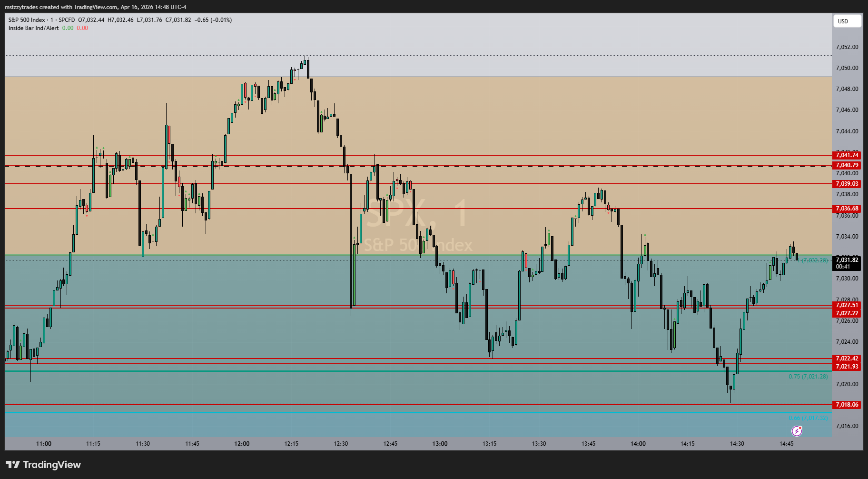Select the 7,022.42 red price label
This screenshot has width=868, height=479.
coord(847,359)
